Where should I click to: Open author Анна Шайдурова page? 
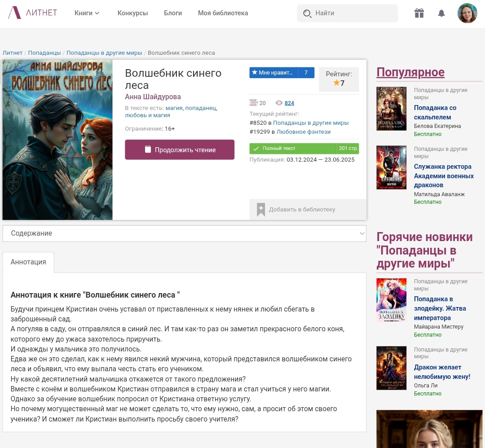[153, 97]
